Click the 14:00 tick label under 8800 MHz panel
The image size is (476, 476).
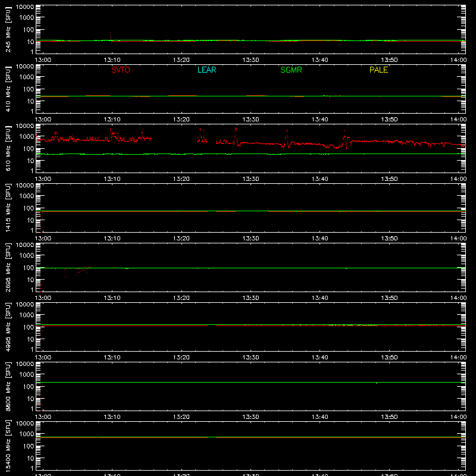(x=458, y=417)
